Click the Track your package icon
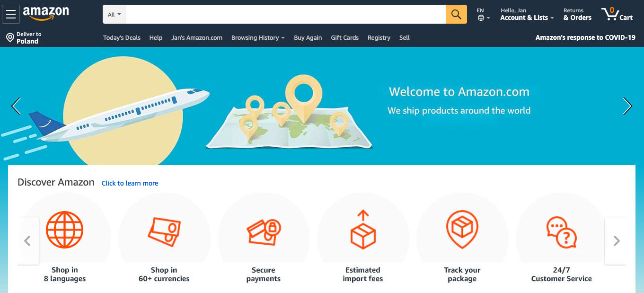The width and height of the screenshot is (644, 293). coord(462,230)
